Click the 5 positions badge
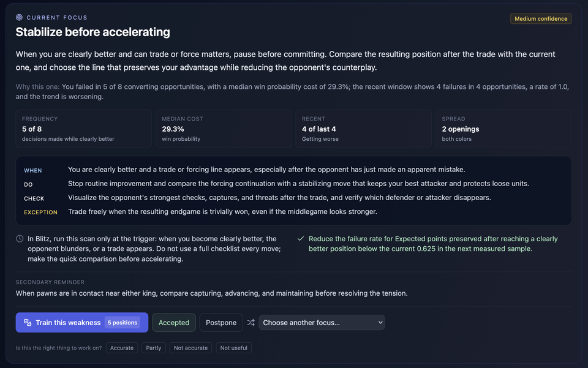The height and width of the screenshot is (368, 588). click(123, 322)
